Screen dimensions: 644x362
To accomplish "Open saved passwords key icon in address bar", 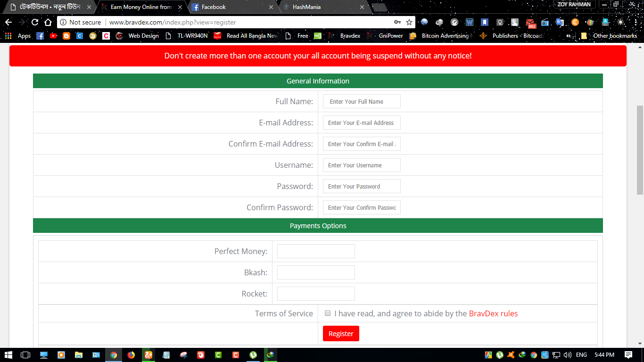I will [397, 22].
